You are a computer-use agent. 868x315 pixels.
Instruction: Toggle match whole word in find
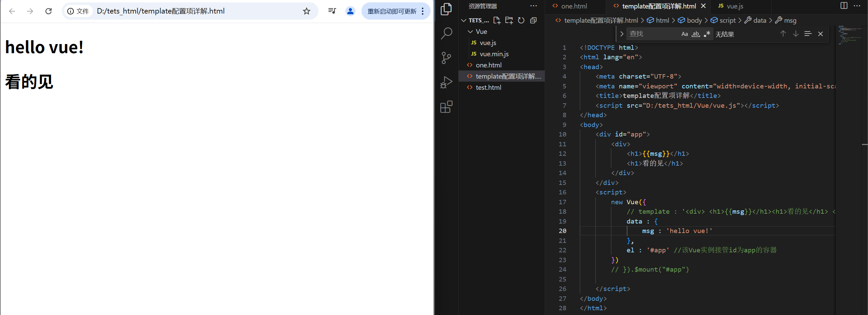click(696, 34)
